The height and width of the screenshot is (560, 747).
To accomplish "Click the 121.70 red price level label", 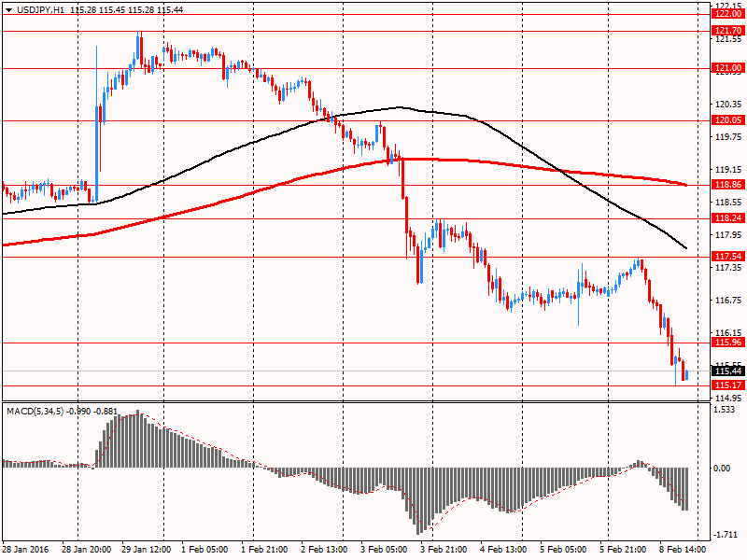I will pos(728,31).
